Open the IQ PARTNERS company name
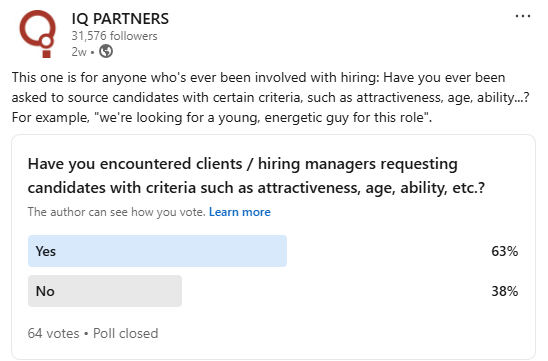This screenshot has width=548, height=361. coord(120,19)
